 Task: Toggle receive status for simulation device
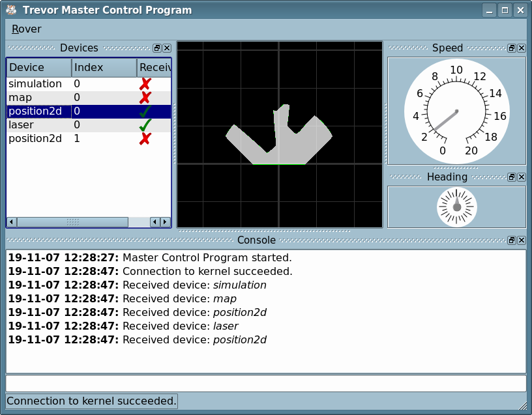pos(145,84)
